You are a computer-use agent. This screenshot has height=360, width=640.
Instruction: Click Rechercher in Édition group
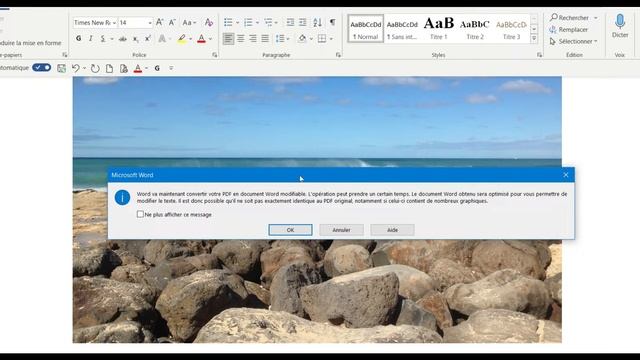click(x=569, y=18)
